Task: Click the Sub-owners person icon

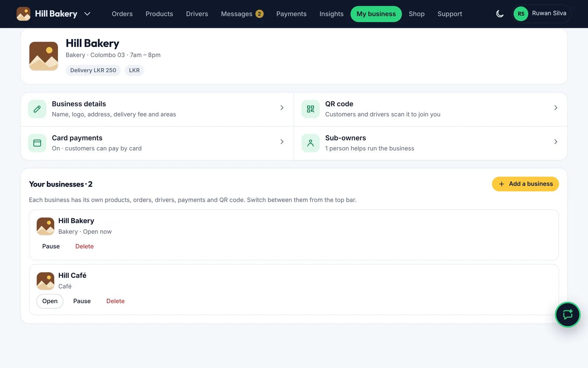Action: [x=311, y=143]
